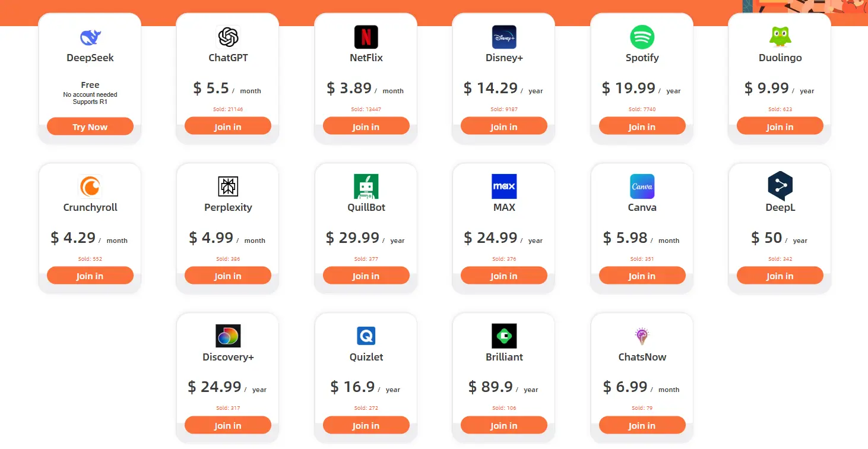Click the DeepSeek whale logo
The height and width of the screenshot is (449, 868).
(x=90, y=37)
